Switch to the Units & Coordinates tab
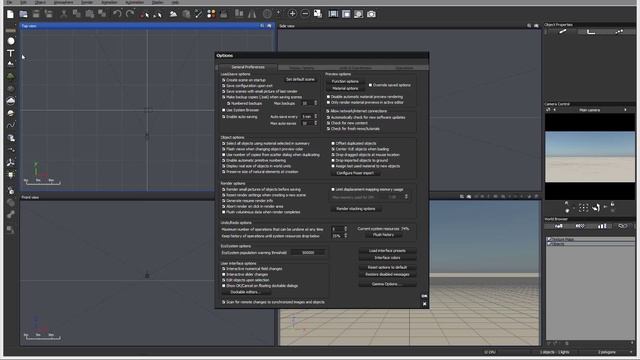640x360 pixels. pos(356,68)
